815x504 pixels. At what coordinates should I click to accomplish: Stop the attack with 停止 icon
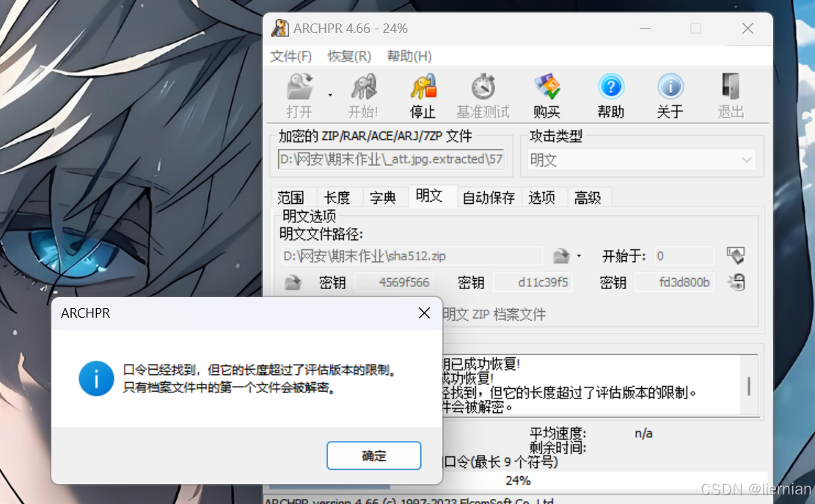tap(423, 87)
